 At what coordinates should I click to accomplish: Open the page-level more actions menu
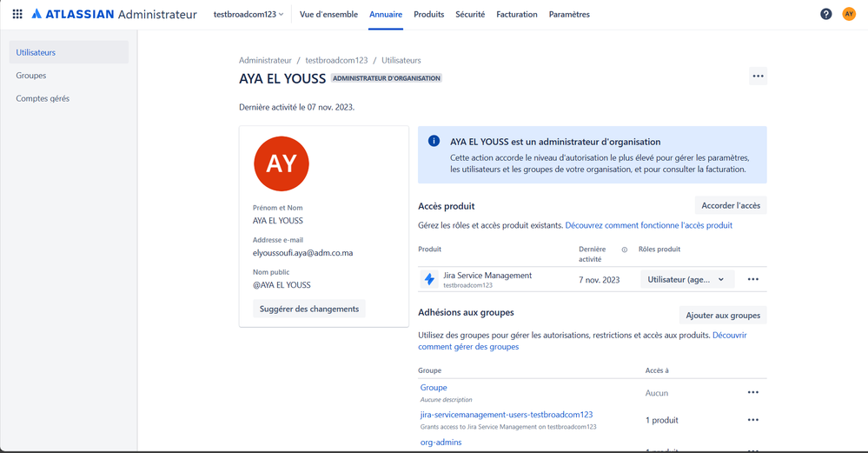[x=758, y=76]
